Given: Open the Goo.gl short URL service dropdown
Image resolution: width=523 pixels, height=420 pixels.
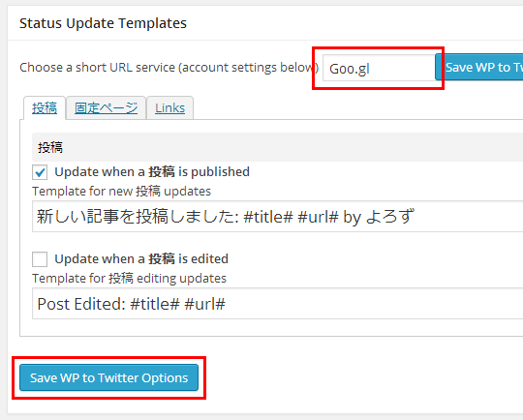Looking at the screenshot, I should click(x=379, y=68).
